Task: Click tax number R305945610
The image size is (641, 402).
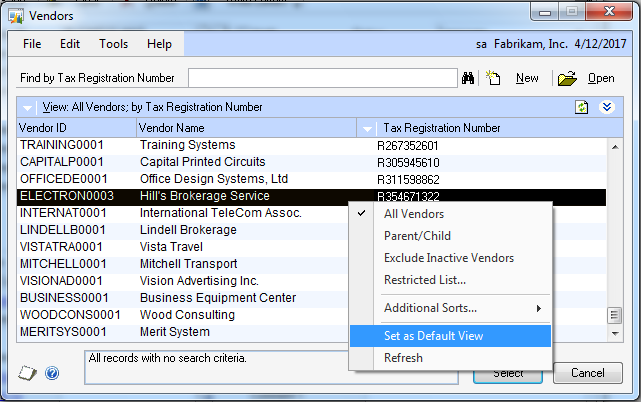Action: (408, 163)
